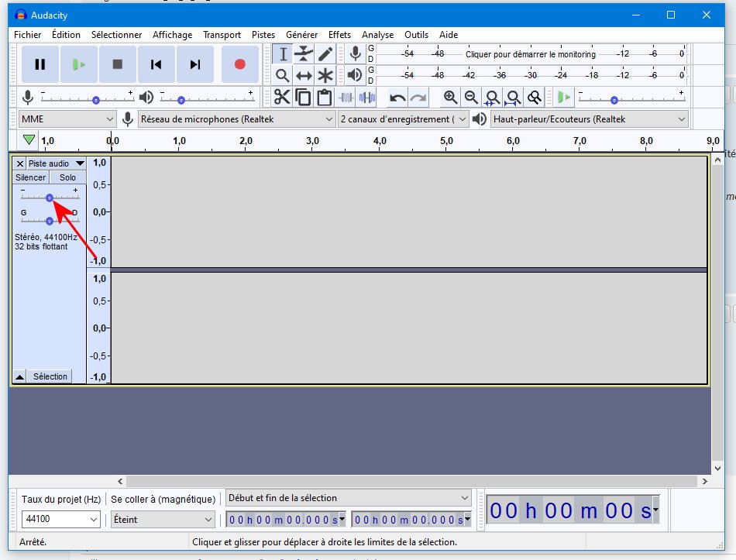Viewport: 736px width, 560px height.
Task: Zoom in on the timeline
Action: tap(450, 97)
